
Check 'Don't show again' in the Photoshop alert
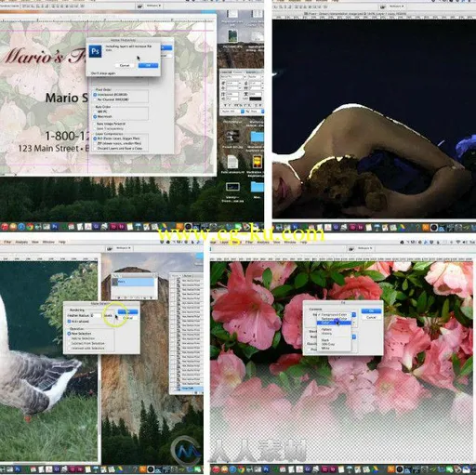coord(103,73)
